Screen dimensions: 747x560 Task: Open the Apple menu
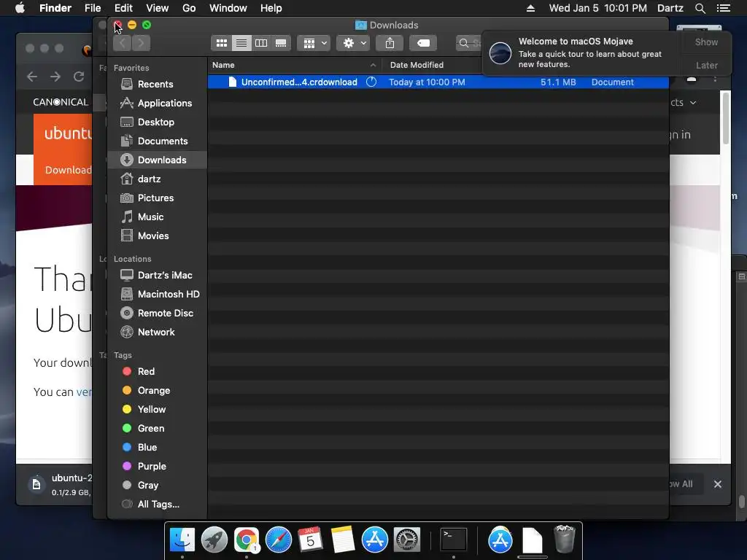[x=20, y=8]
